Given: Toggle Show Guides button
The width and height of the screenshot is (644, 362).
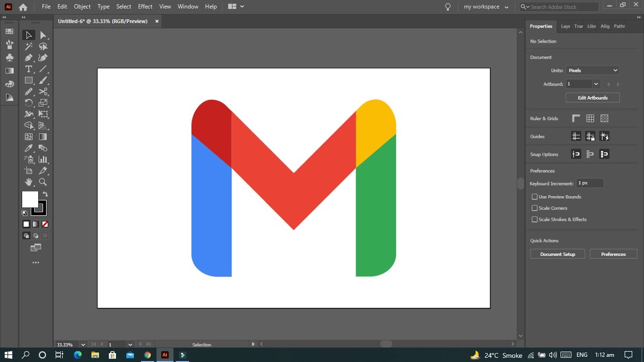Looking at the screenshot, I should coord(576,136).
